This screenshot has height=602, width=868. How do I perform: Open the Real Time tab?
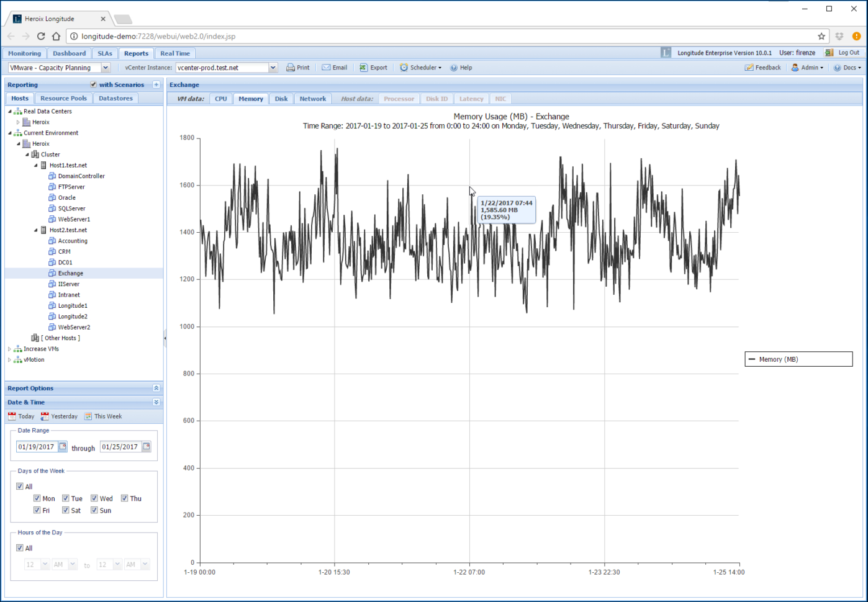(174, 53)
